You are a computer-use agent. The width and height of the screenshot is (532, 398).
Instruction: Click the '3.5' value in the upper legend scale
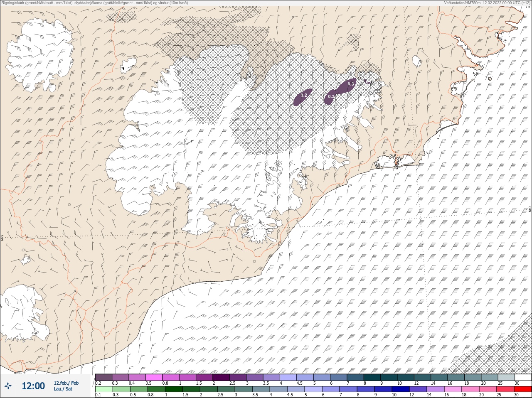[266, 383]
